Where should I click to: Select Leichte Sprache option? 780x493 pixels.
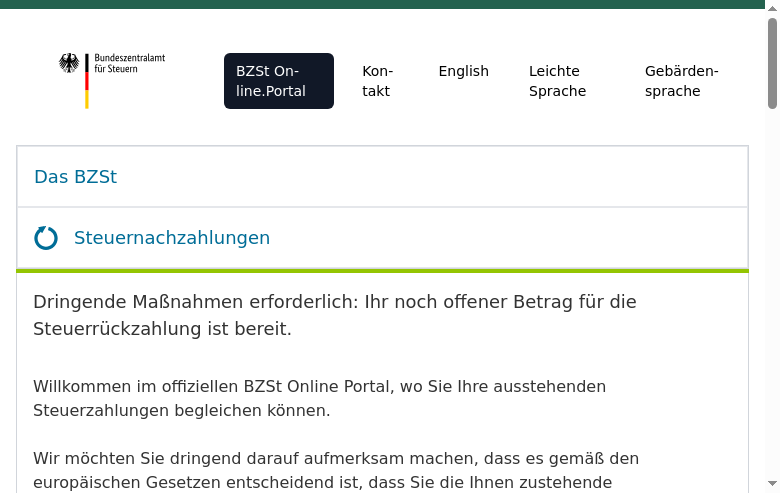(557, 81)
